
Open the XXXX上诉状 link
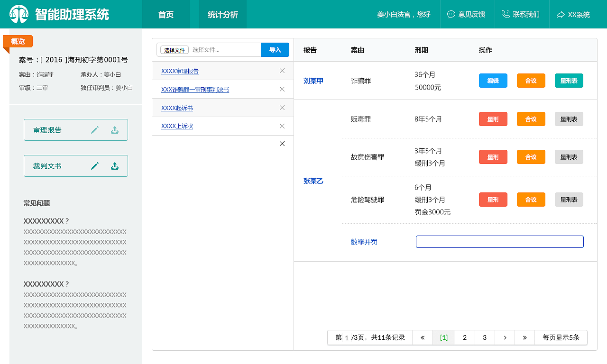tap(177, 126)
